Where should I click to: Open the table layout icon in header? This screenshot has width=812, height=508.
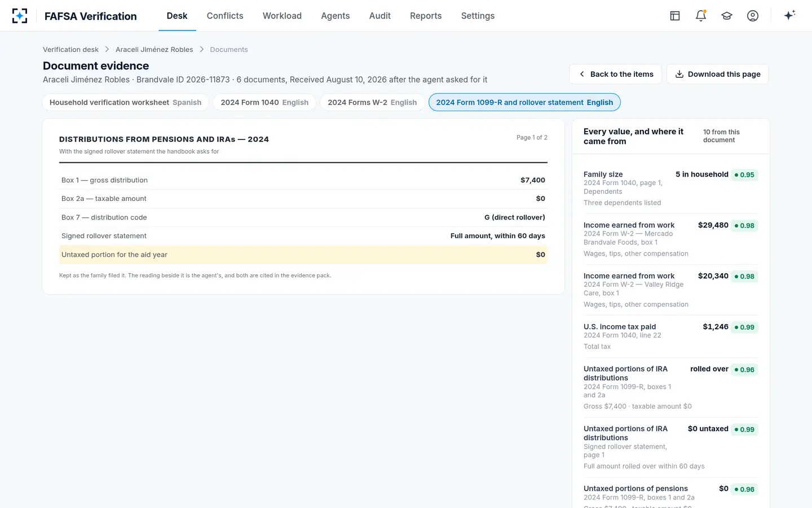pyautogui.click(x=675, y=16)
